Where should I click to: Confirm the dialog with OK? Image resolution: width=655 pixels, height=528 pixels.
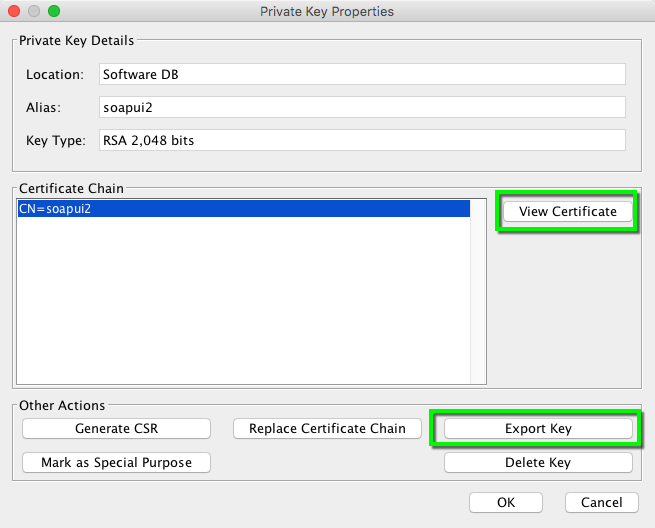pyautogui.click(x=506, y=502)
